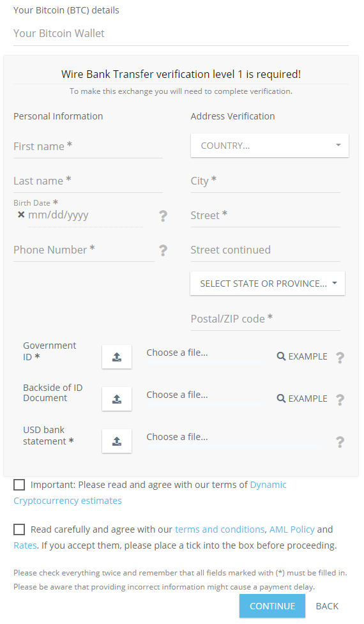The image size is (364, 624).
Task: Tick the terms and conditions agreement checkbox
Action: tap(19, 529)
